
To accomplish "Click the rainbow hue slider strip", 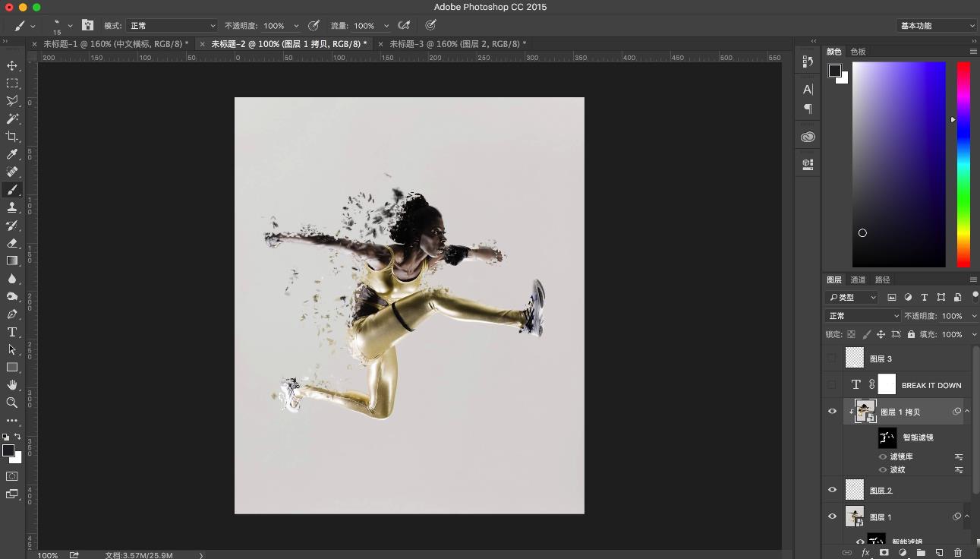I will [x=963, y=163].
